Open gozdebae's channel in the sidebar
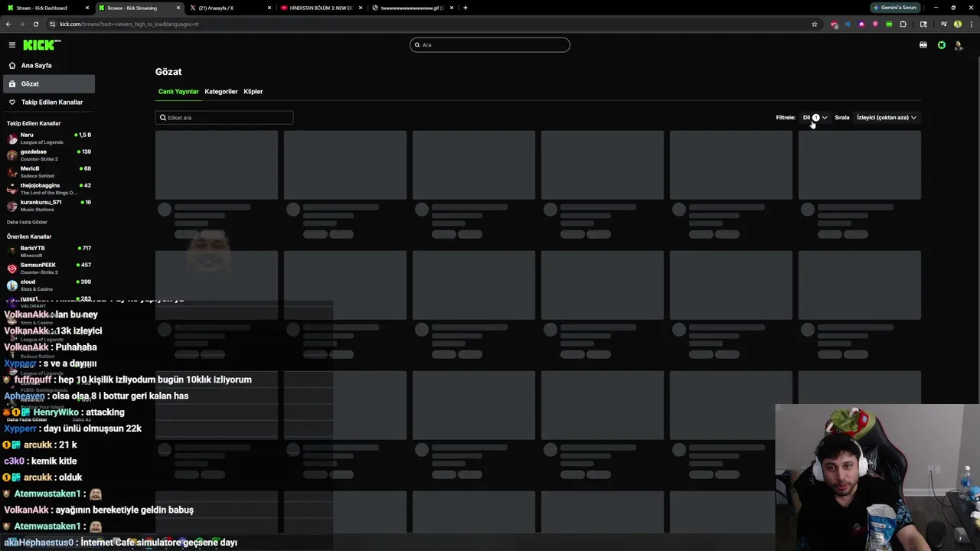This screenshot has width=980, height=551. [x=49, y=155]
